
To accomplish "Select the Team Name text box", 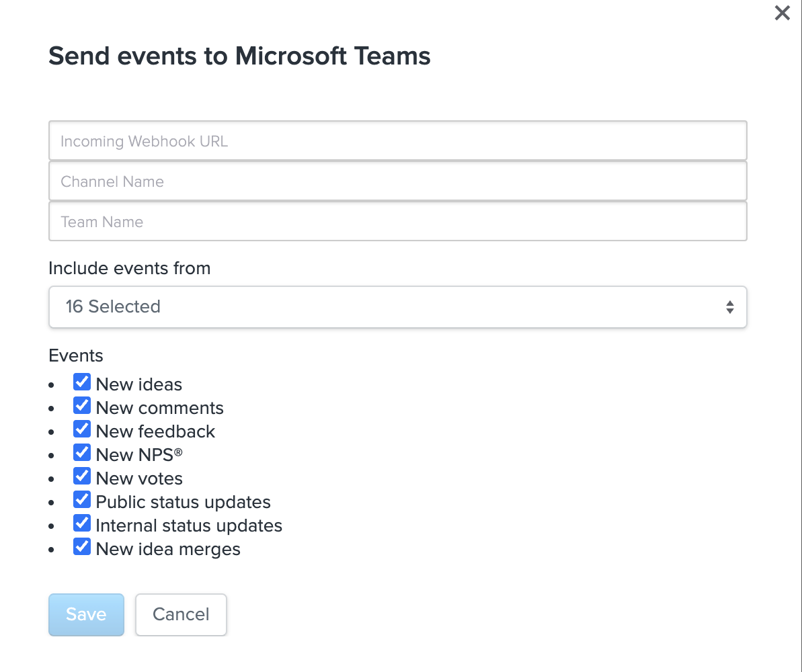I will tap(397, 222).
